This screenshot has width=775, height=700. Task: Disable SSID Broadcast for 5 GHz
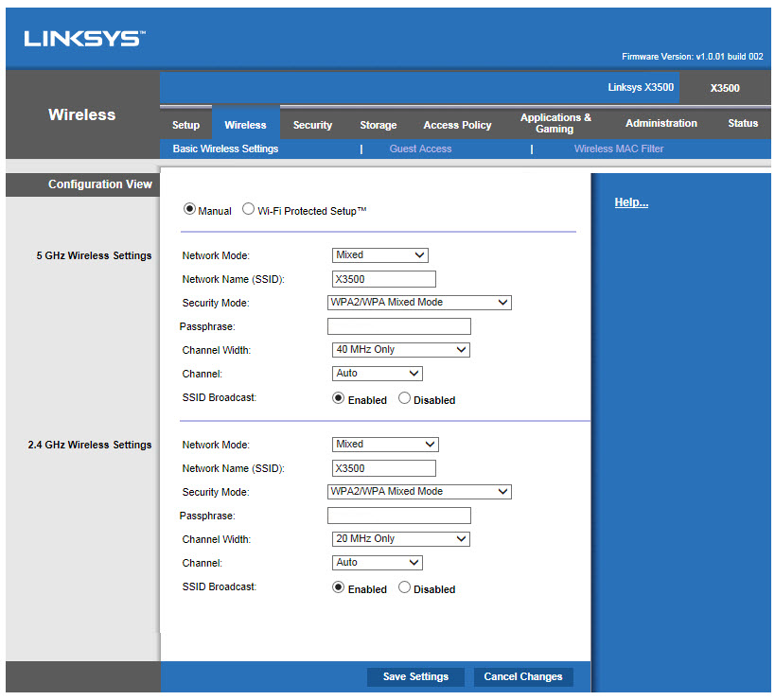(x=404, y=398)
